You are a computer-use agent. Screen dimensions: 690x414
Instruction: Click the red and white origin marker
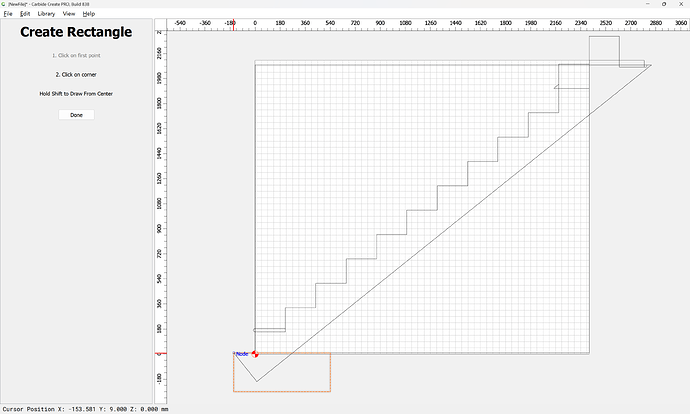[256, 353]
